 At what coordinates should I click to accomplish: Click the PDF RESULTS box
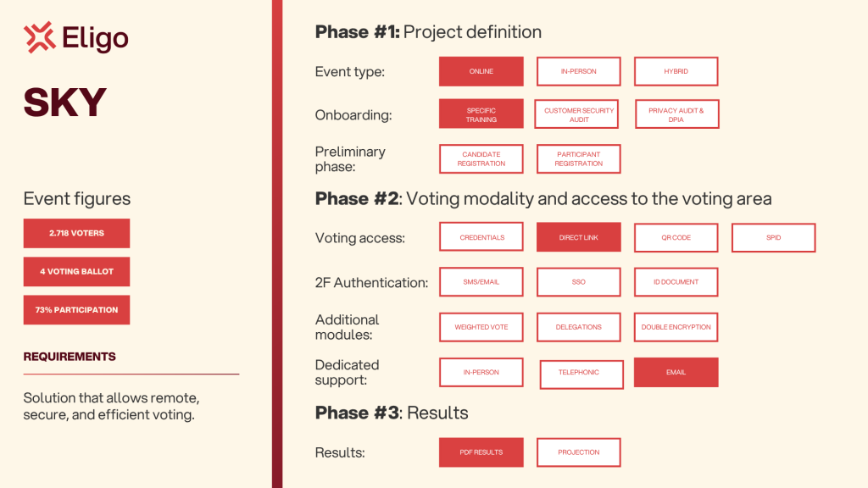pos(481,452)
